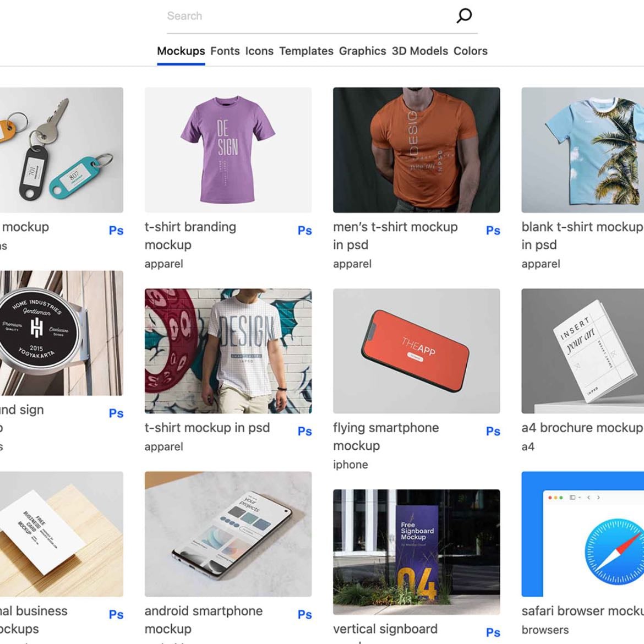
Task: Click the "android smartphone mockup" title
Action: coord(203,620)
